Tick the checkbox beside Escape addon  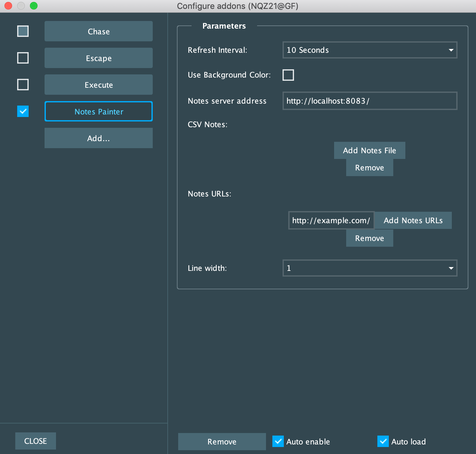(23, 58)
